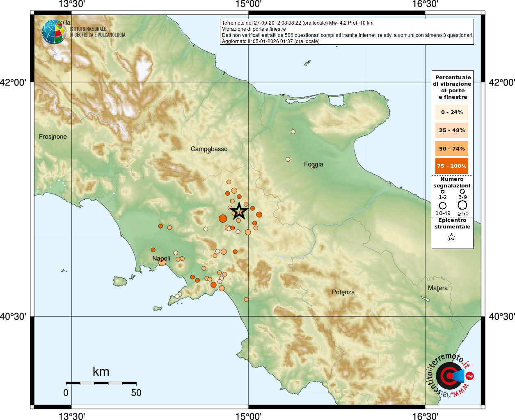Click the southernmost orange data circle near the coast
The width and height of the screenshot is (515, 420).
[246, 299]
